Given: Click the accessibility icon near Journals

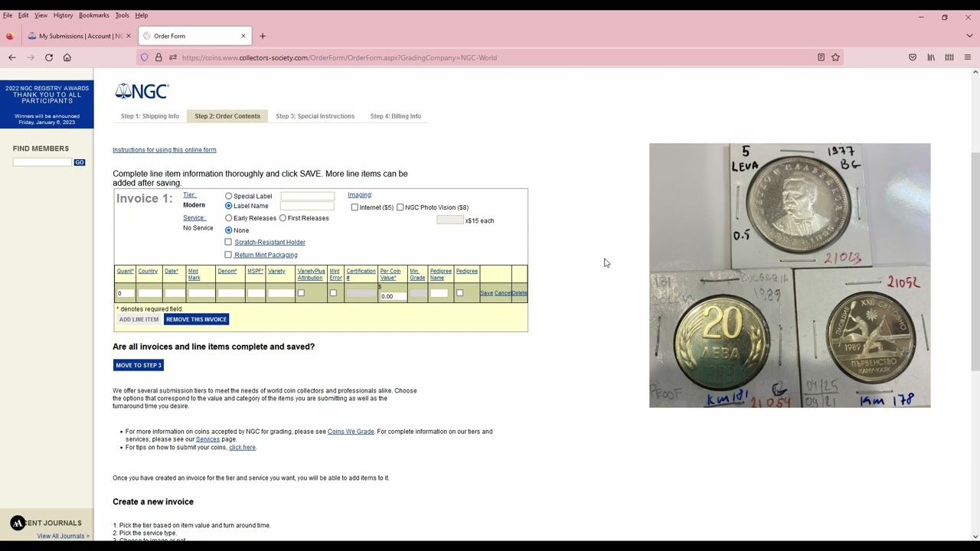Looking at the screenshot, I should (x=18, y=523).
